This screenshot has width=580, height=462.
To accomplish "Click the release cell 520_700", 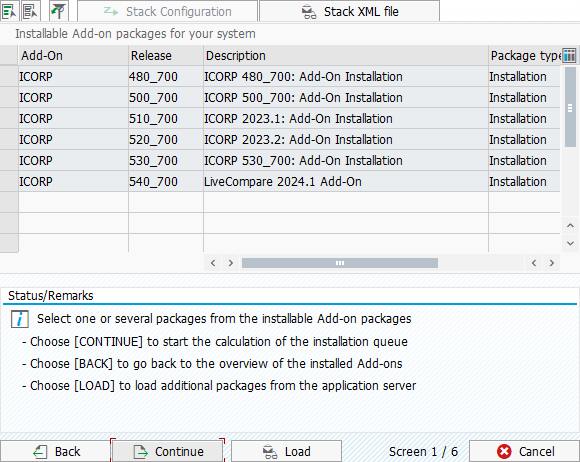I will pos(166,140).
